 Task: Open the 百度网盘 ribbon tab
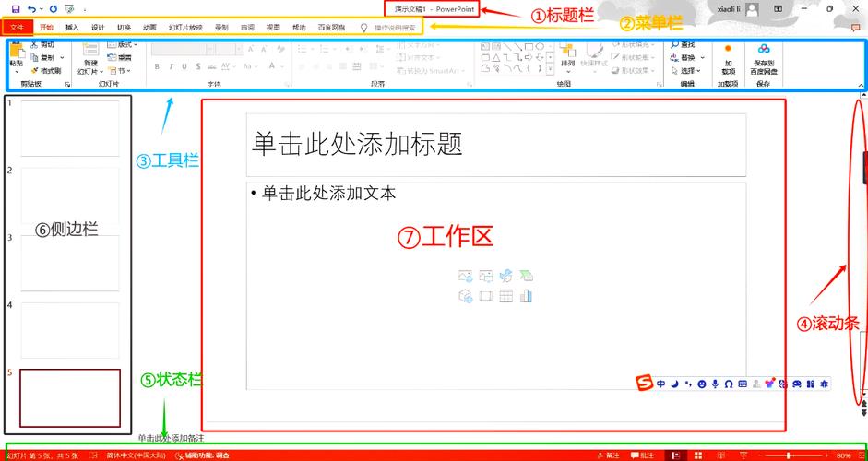tap(331, 27)
